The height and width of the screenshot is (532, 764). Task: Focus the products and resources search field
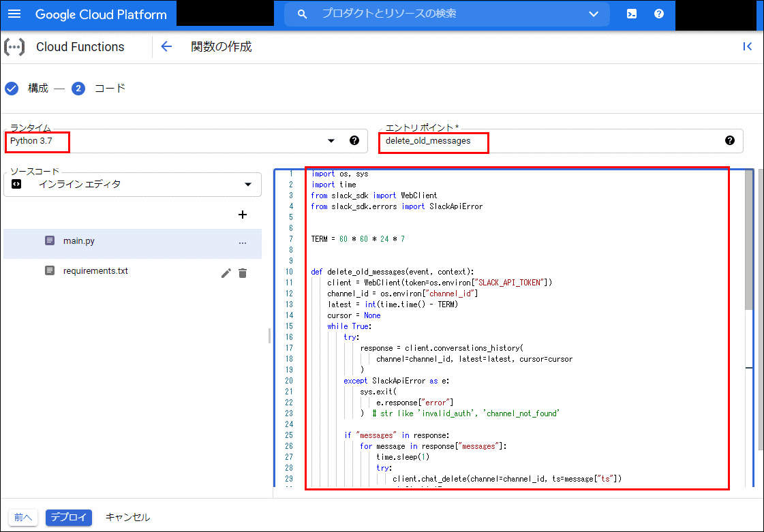447,14
